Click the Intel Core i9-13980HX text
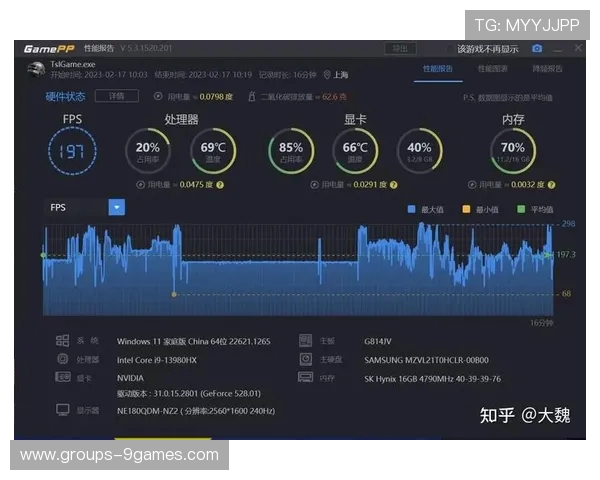The width and height of the screenshot is (600, 480). click(157, 360)
